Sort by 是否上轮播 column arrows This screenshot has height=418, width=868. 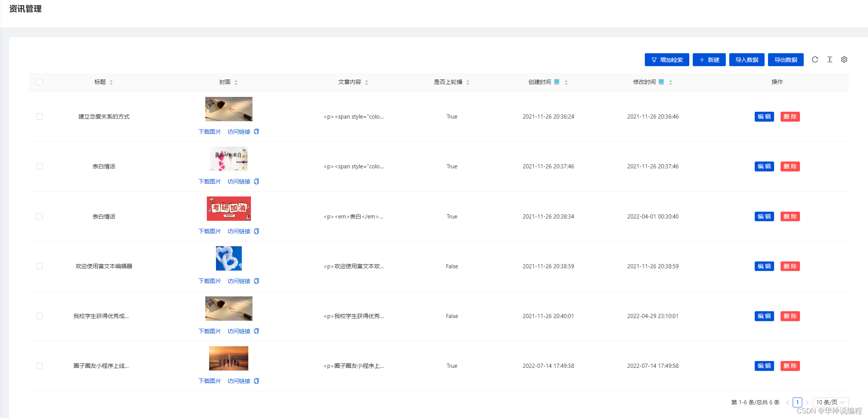(x=468, y=82)
